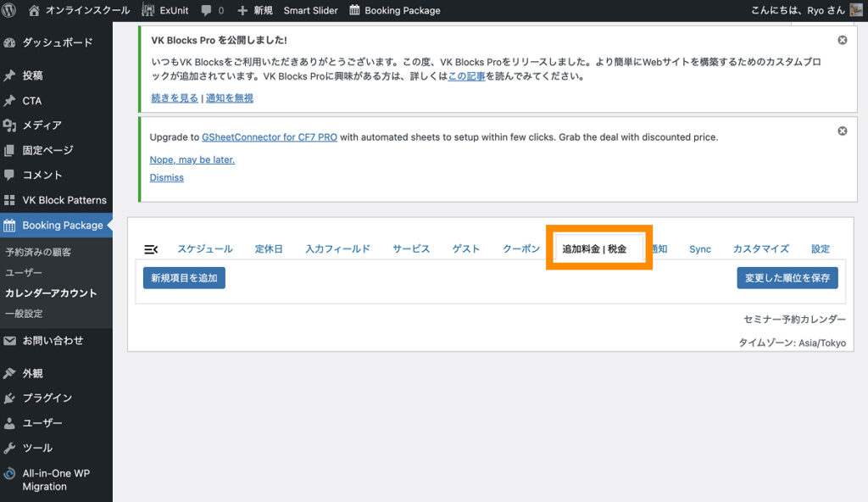Click the 変更した順位を保存 button
Image resolution: width=868 pixels, height=502 pixels.
pos(787,277)
